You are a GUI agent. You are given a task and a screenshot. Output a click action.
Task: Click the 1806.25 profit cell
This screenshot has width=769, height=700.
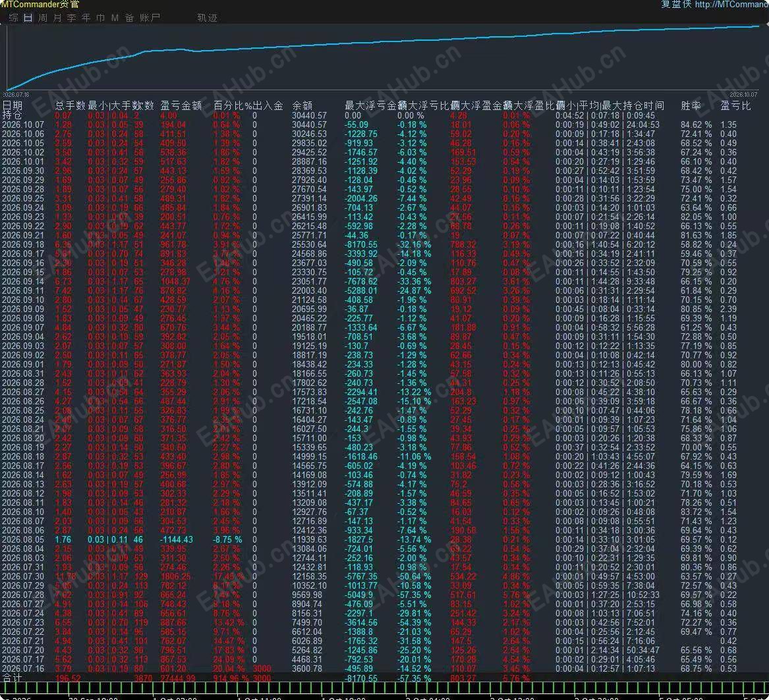pos(175,576)
